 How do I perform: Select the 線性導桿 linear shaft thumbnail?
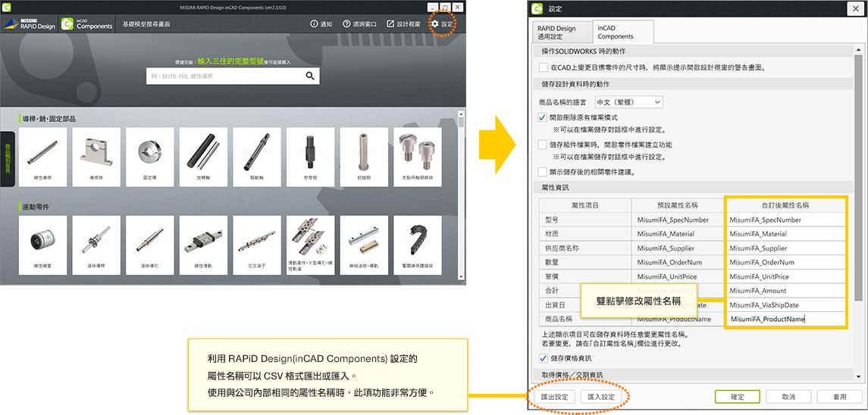(x=42, y=158)
